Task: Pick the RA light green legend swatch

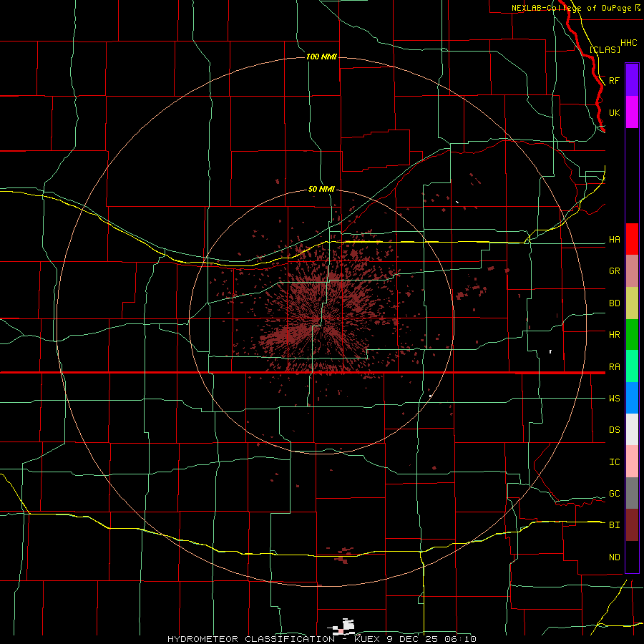Action: [632, 366]
